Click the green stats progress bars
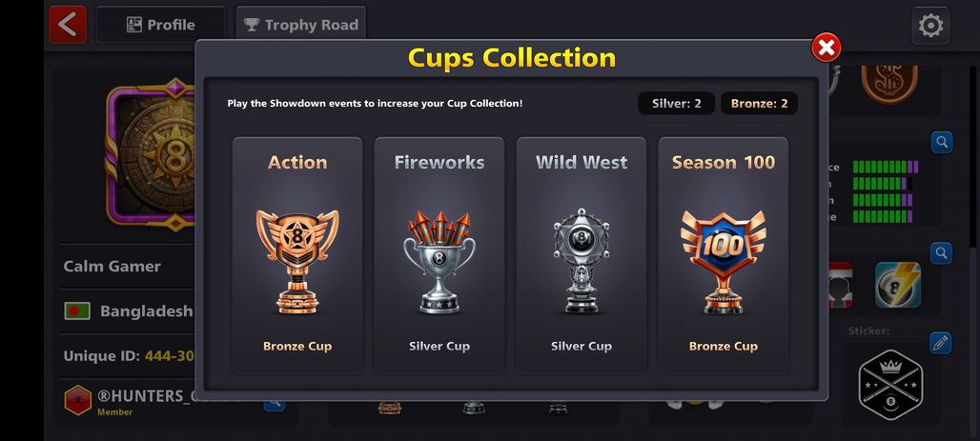Screen dimensions: 980x441 click(x=885, y=191)
